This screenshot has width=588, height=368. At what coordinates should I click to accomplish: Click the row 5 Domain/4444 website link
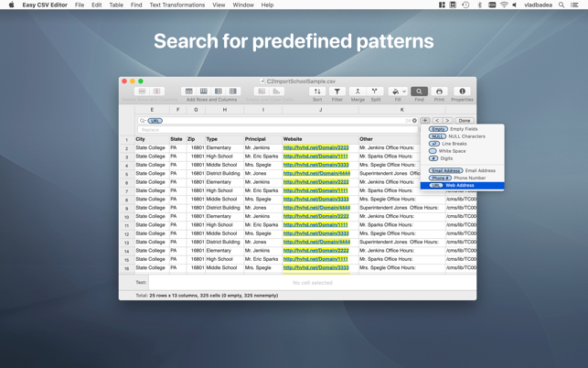click(316, 174)
